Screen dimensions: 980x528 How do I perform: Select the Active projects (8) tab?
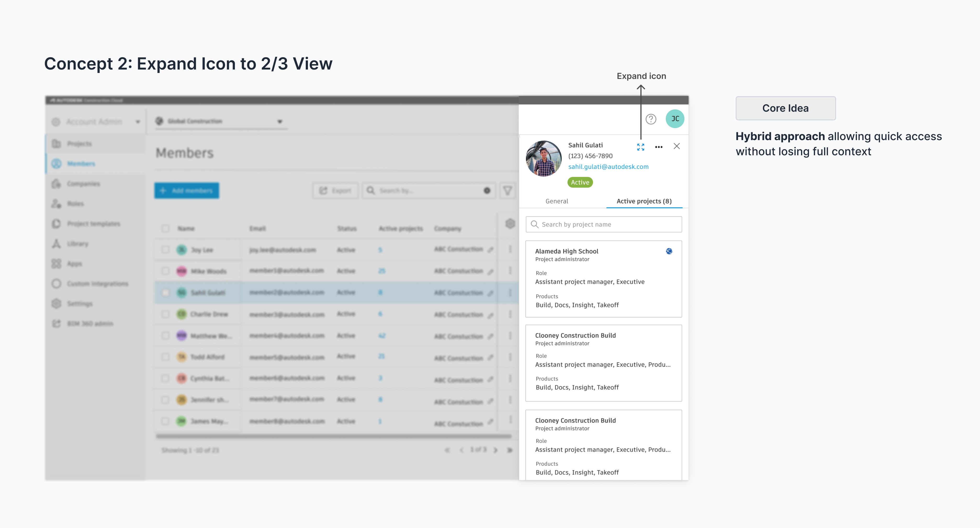[644, 201]
